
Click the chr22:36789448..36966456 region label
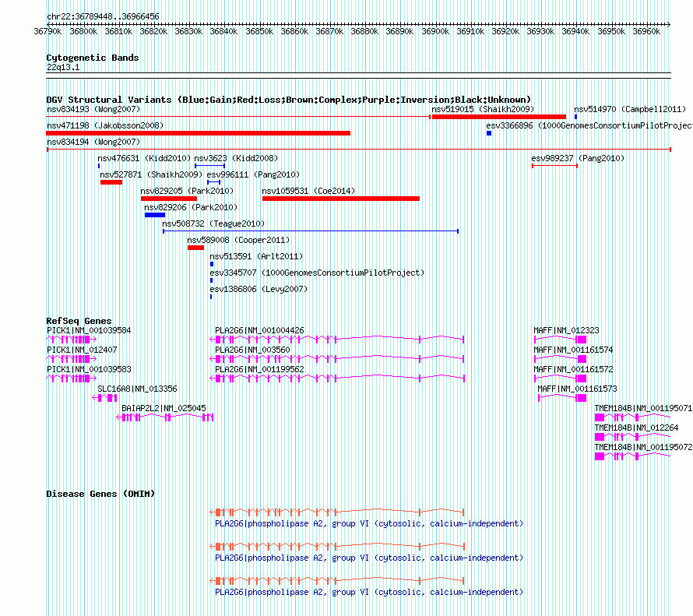click(103, 16)
